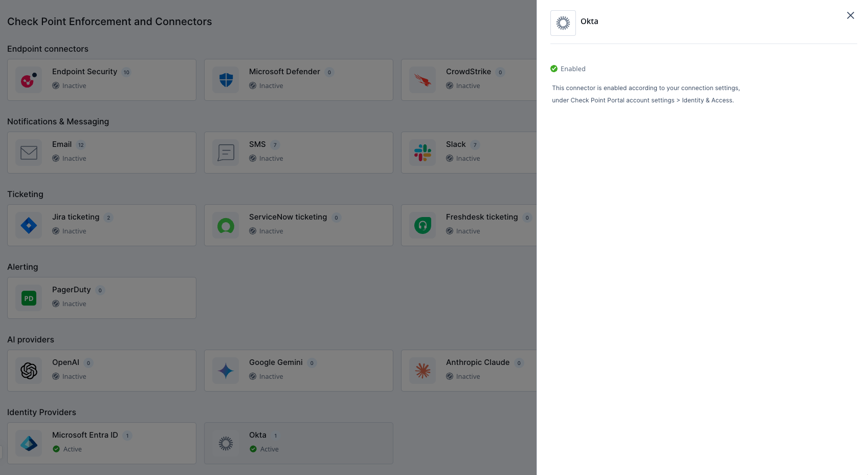Click the Inactive status icon under PagerDuty

56,304
